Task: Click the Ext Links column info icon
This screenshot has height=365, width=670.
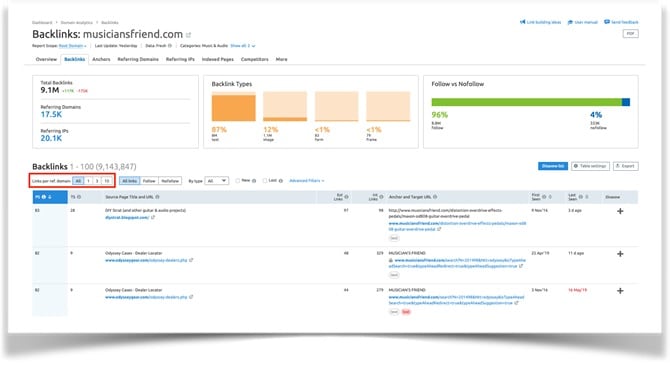Action: tap(346, 197)
